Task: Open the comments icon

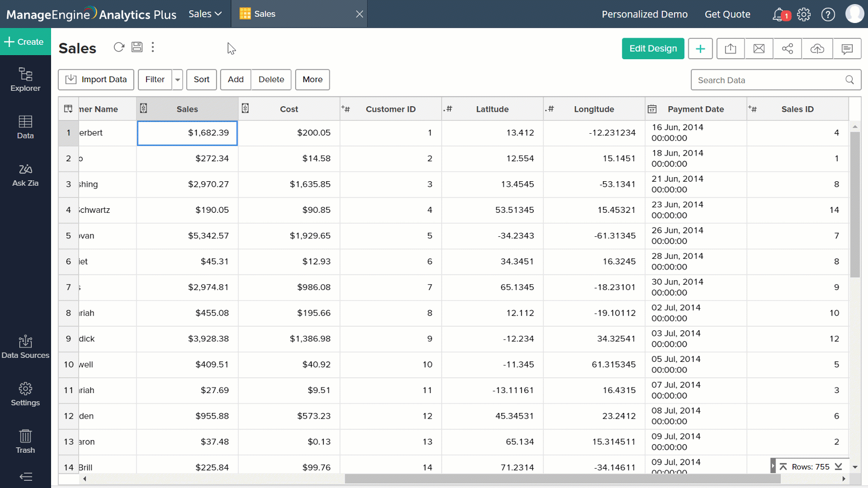Action: [x=847, y=49]
